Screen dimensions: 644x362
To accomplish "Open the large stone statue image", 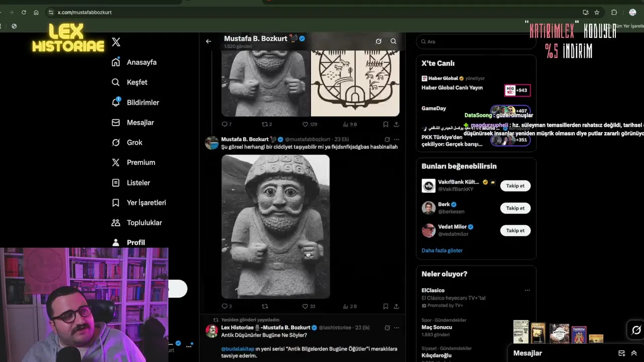I will pos(276,226).
